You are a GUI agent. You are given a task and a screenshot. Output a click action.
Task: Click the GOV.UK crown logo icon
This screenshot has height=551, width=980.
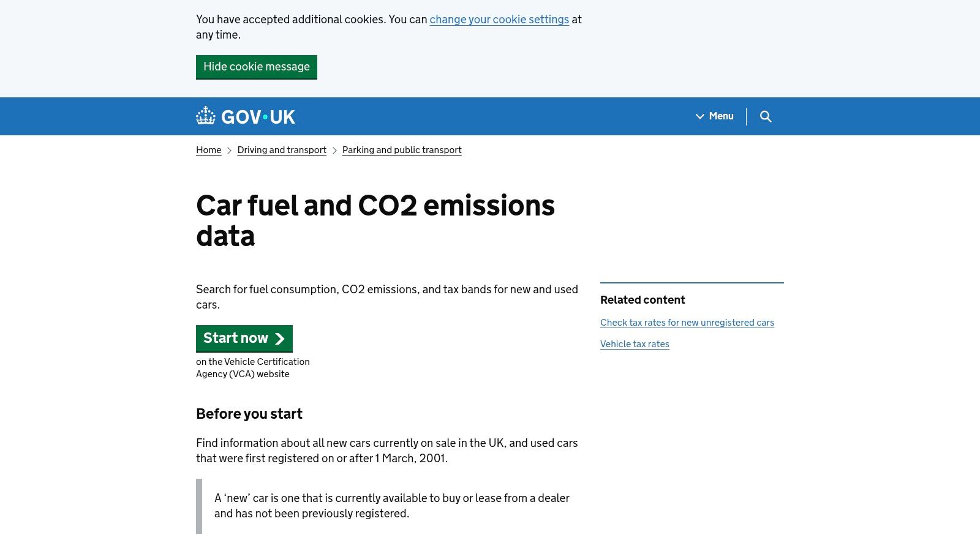(x=206, y=116)
